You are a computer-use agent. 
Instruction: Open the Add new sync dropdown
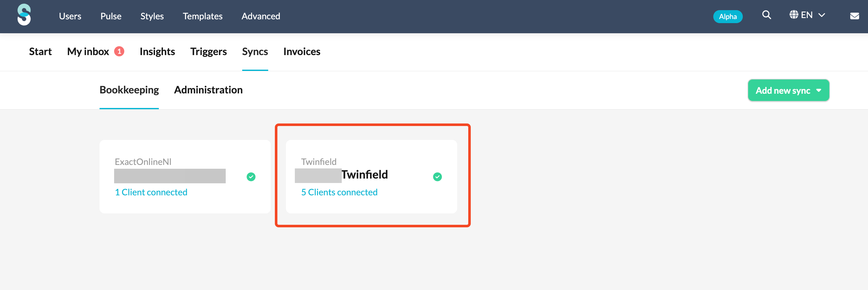point(788,90)
